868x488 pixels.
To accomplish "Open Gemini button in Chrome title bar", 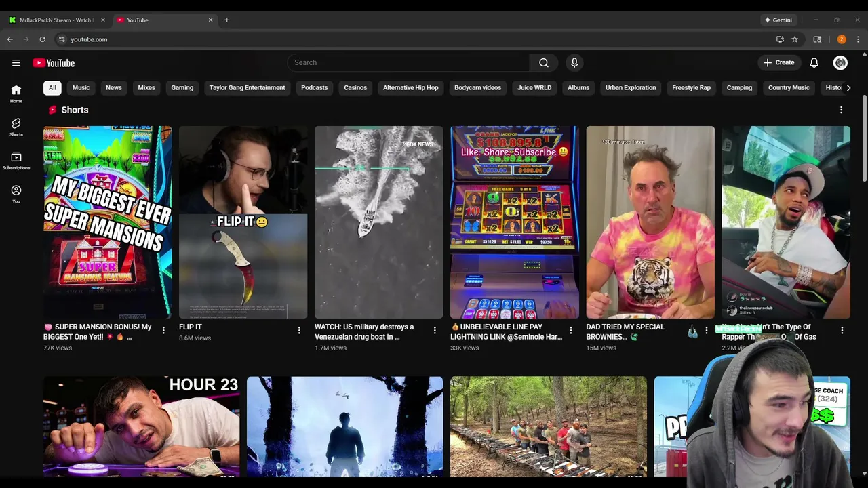I will coord(778,20).
